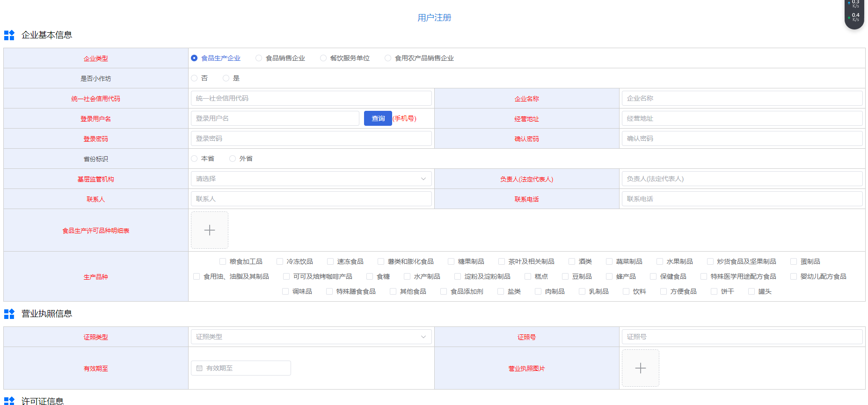The image size is (868, 405).
Task: Click the calendar icon in 有效期至 field
Action: click(x=199, y=368)
